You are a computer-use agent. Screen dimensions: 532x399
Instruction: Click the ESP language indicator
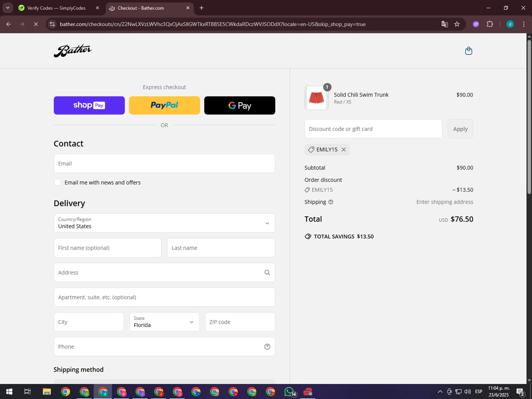pyautogui.click(x=478, y=392)
